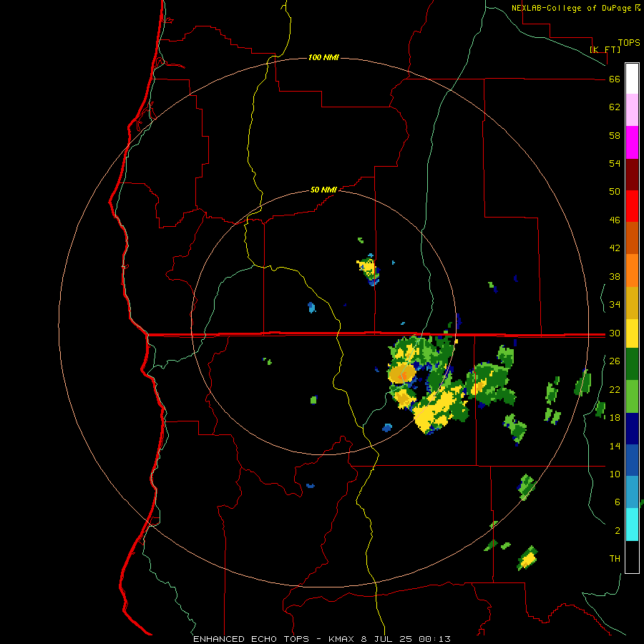Click the K FT units label
644x644 pixels.
pyautogui.click(x=605, y=49)
